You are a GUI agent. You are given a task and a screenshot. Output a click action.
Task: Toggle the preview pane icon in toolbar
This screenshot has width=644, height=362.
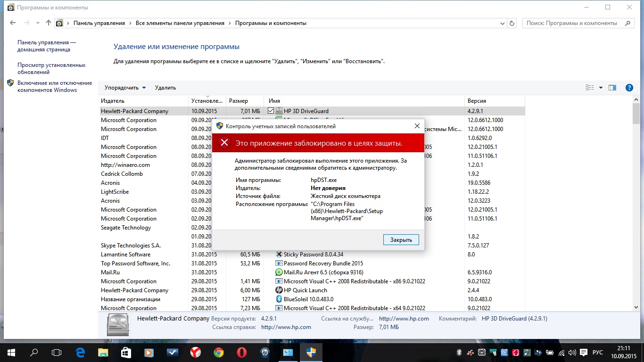612,88
